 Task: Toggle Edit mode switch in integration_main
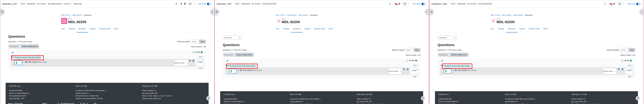(638, 4)
